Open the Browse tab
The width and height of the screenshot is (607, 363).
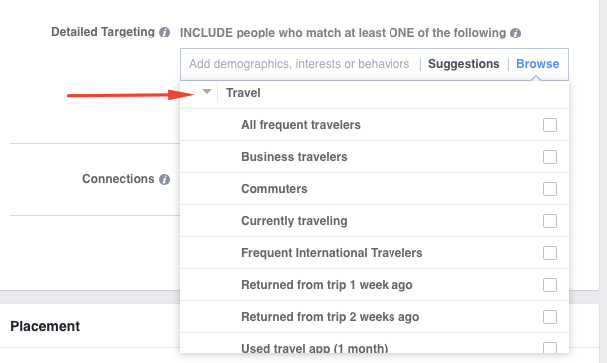pyautogui.click(x=537, y=64)
